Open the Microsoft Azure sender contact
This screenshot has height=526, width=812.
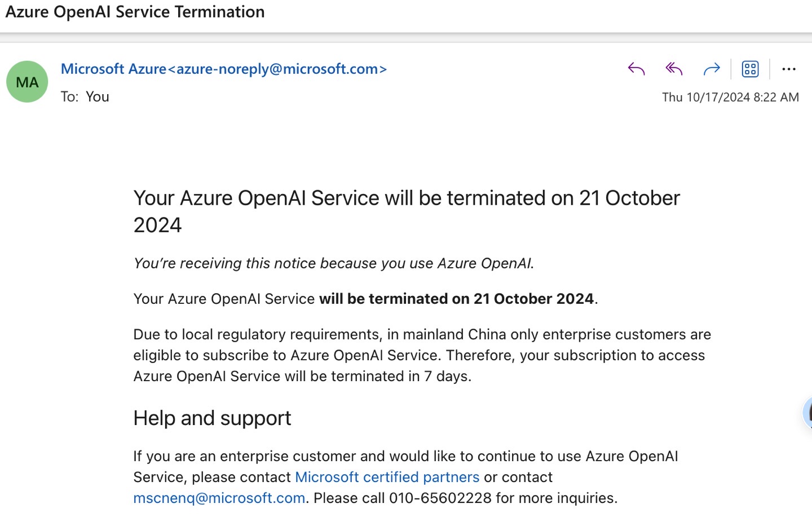tap(223, 69)
